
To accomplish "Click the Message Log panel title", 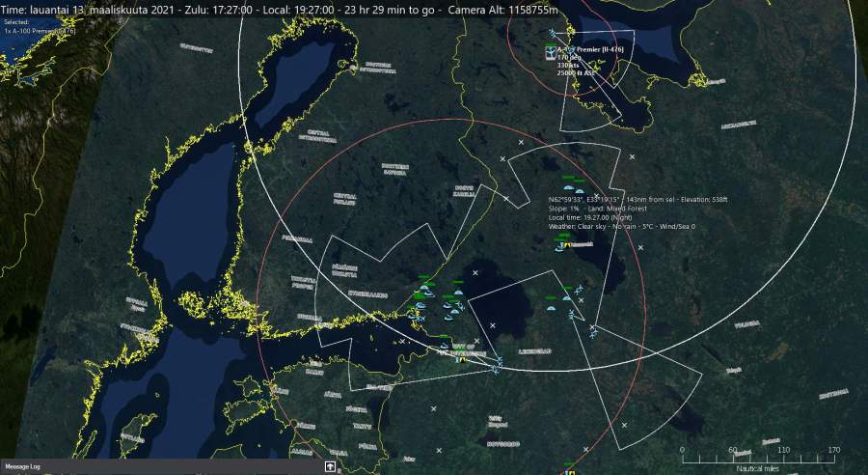I will [25, 466].
